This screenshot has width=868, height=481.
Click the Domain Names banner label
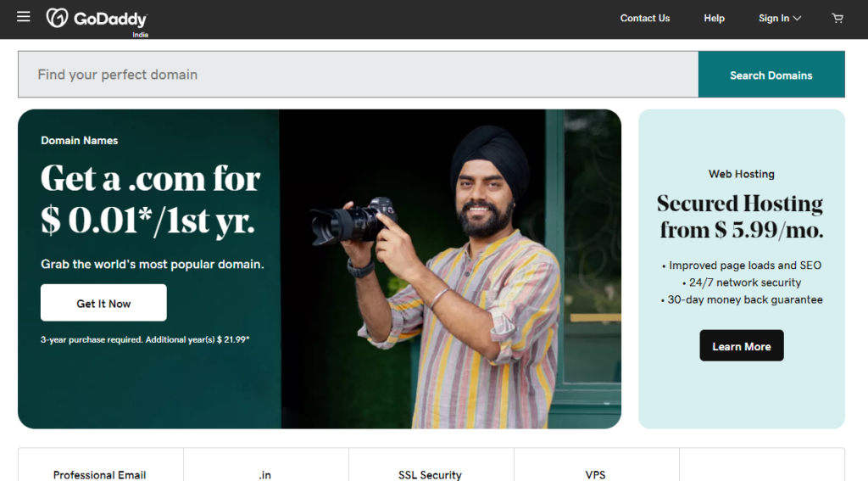point(79,140)
